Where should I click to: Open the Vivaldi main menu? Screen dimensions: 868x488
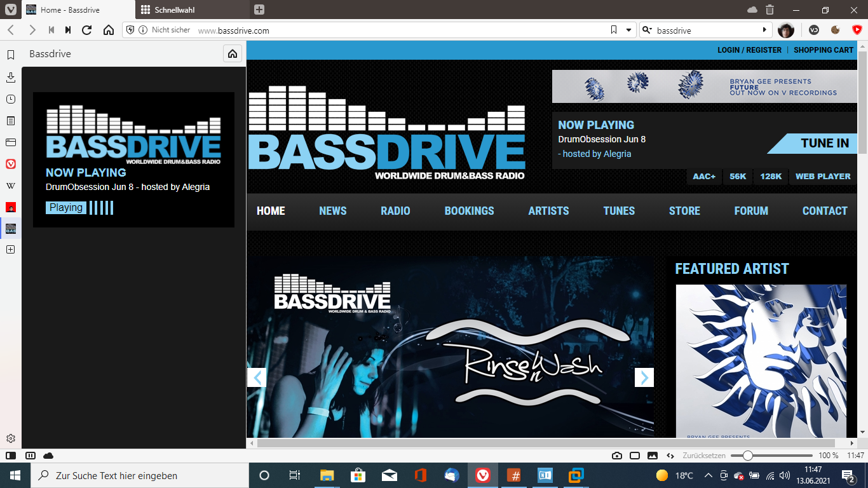click(x=11, y=10)
